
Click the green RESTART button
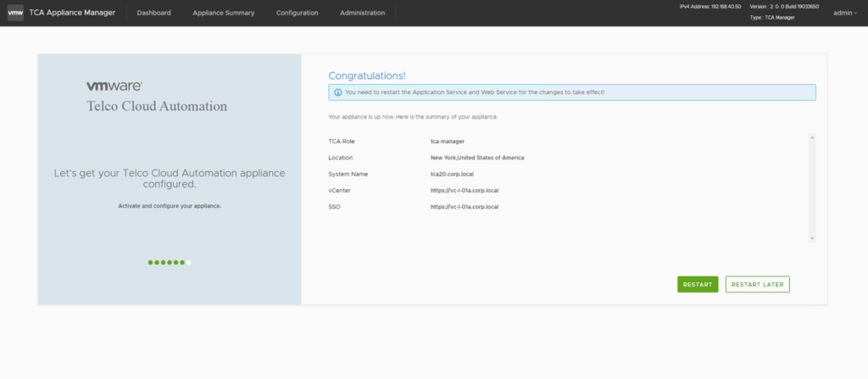698,284
